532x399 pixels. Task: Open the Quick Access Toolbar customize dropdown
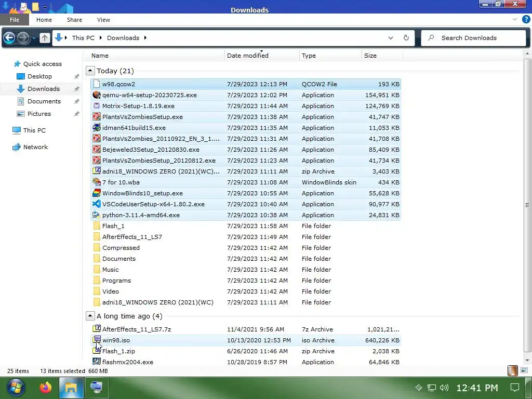point(45,7)
